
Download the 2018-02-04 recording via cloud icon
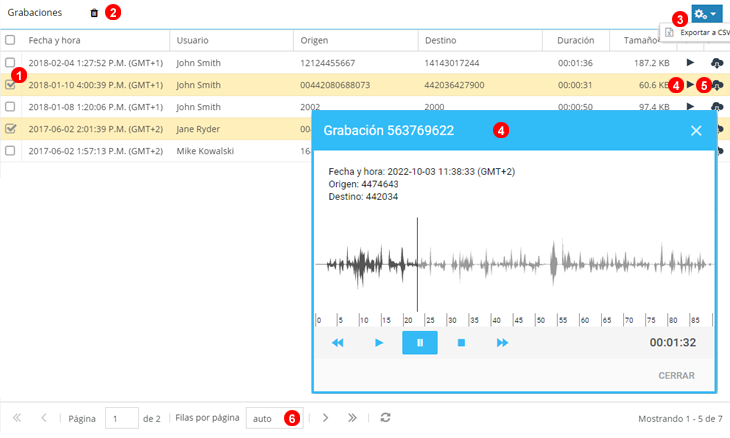pyautogui.click(x=717, y=62)
